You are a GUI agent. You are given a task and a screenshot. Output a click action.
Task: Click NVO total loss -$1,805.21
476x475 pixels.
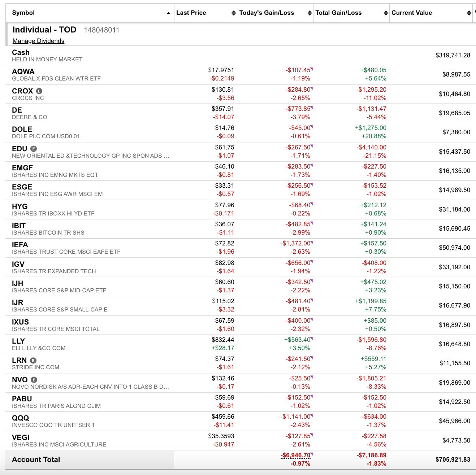pyautogui.click(x=371, y=378)
